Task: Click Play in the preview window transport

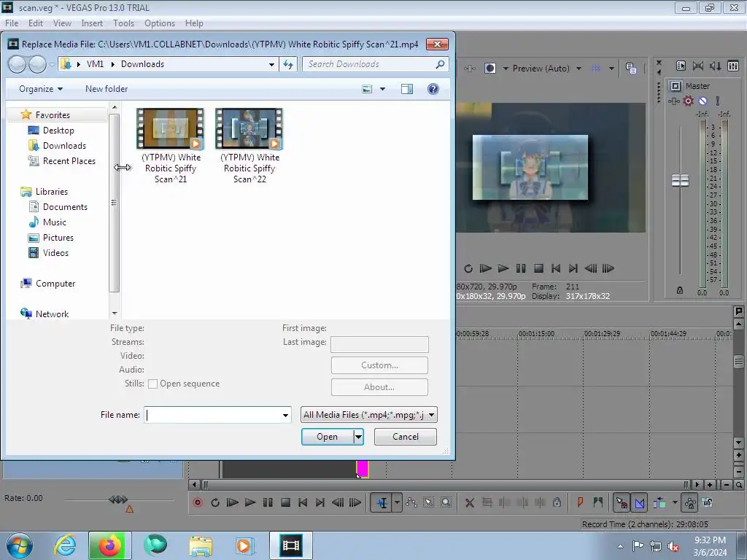Action: (503, 268)
